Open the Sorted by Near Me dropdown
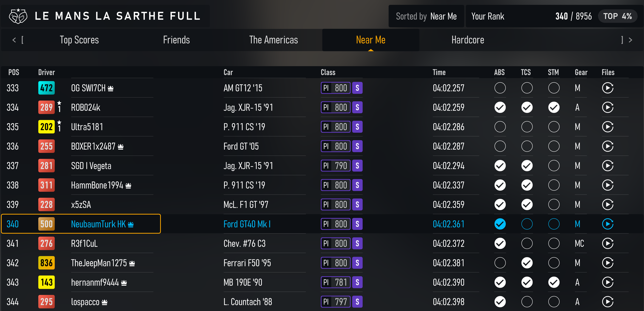The width and height of the screenshot is (644, 311). coord(426,16)
